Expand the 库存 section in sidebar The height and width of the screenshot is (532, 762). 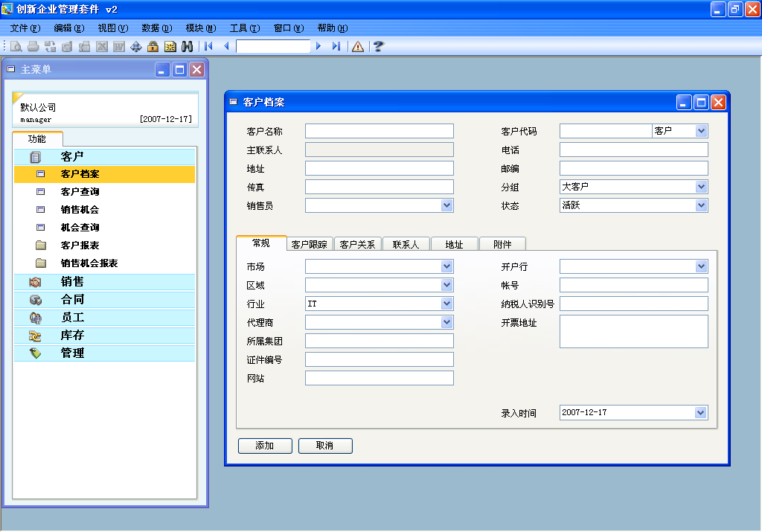point(72,336)
